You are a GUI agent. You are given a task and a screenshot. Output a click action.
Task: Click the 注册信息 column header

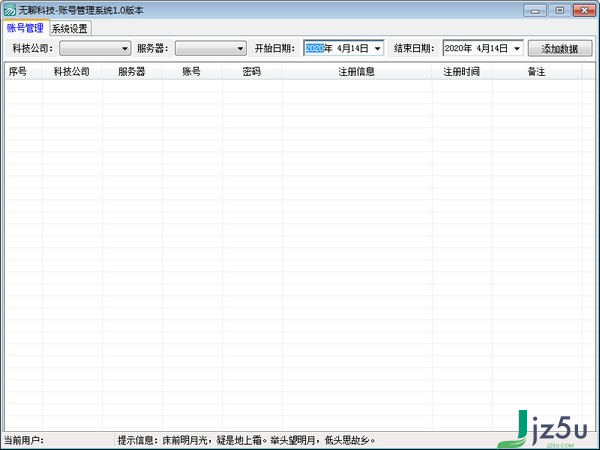357,72
